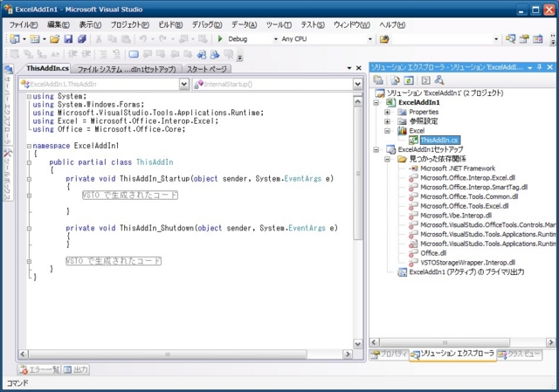Screen dimensions: 559x392
Task: Open the エラー一覧 tab at bottom
Action: (39, 369)
